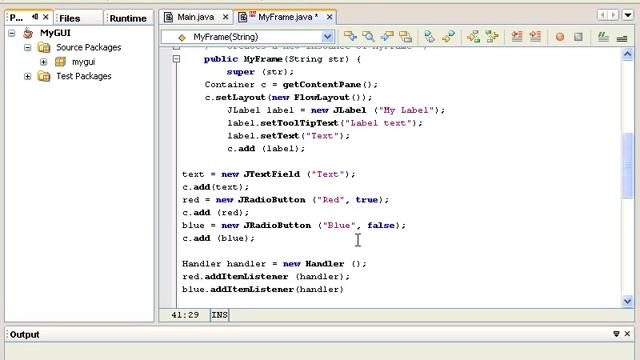Click the 'text = new JTextField' line
The image size is (640, 360).
pos(269,174)
